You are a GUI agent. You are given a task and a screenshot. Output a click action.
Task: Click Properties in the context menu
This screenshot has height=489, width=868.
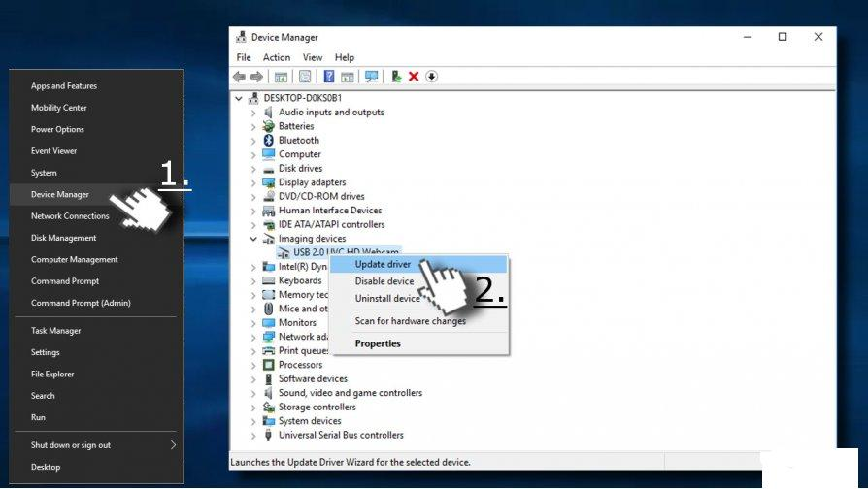click(378, 343)
